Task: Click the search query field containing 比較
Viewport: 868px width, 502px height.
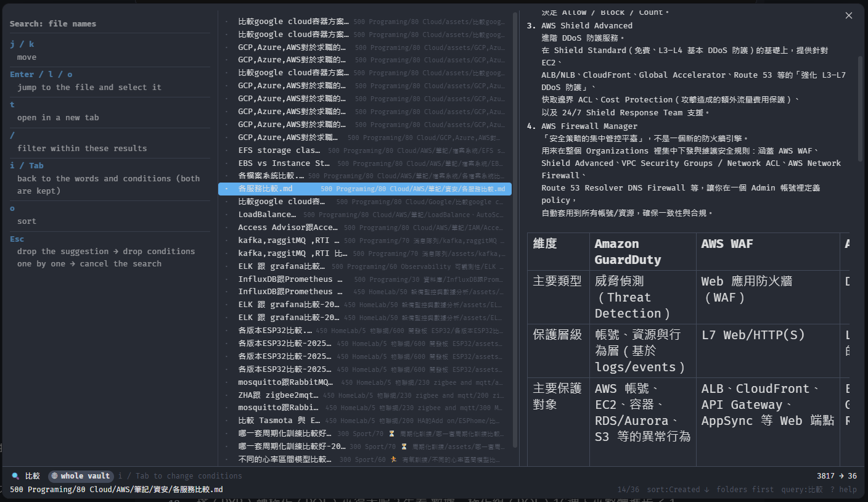Action: (x=33, y=476)
